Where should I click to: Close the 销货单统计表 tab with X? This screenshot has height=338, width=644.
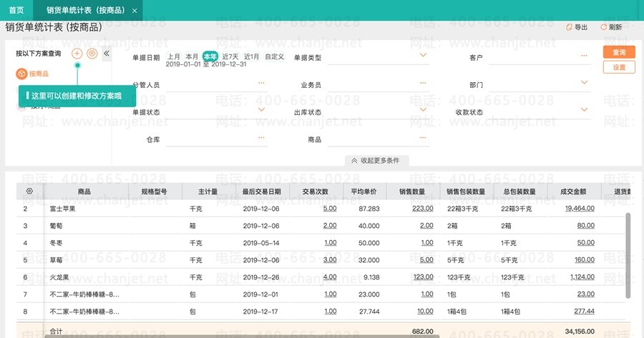click(x=134, y=10)
